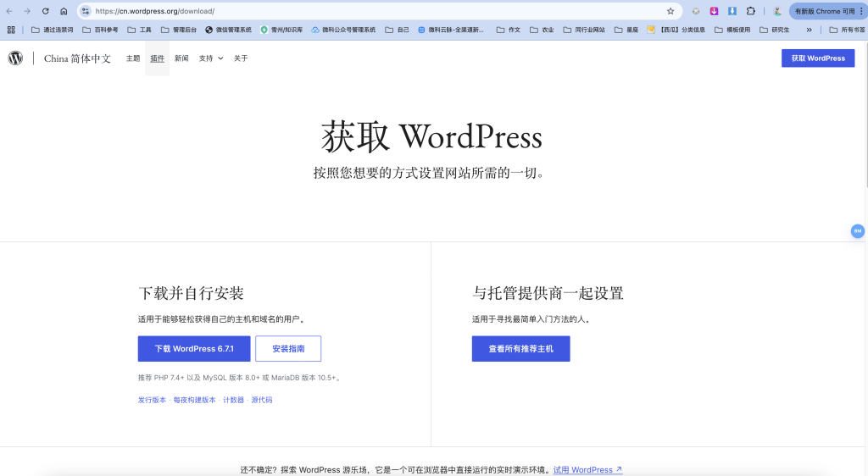Open the 安装指南 button

click(x=288, y=349)
